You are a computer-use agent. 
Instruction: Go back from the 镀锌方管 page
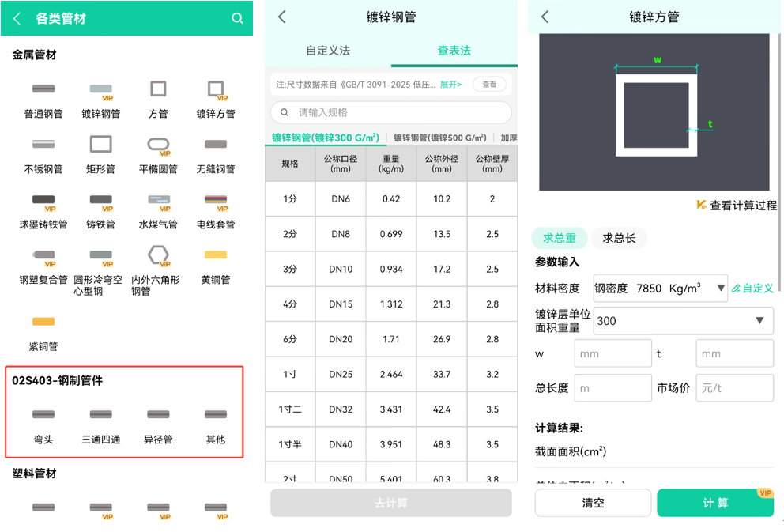[545, 17]
